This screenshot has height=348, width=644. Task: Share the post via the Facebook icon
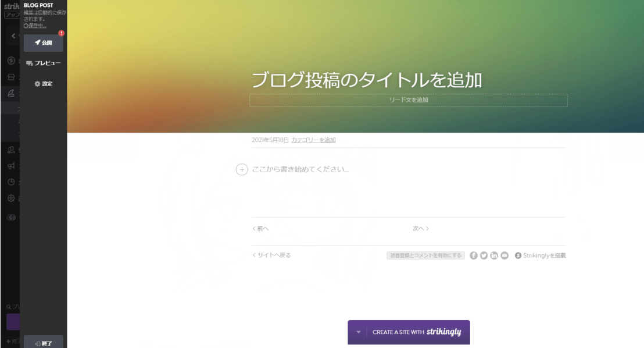click(x=474, y=255)
